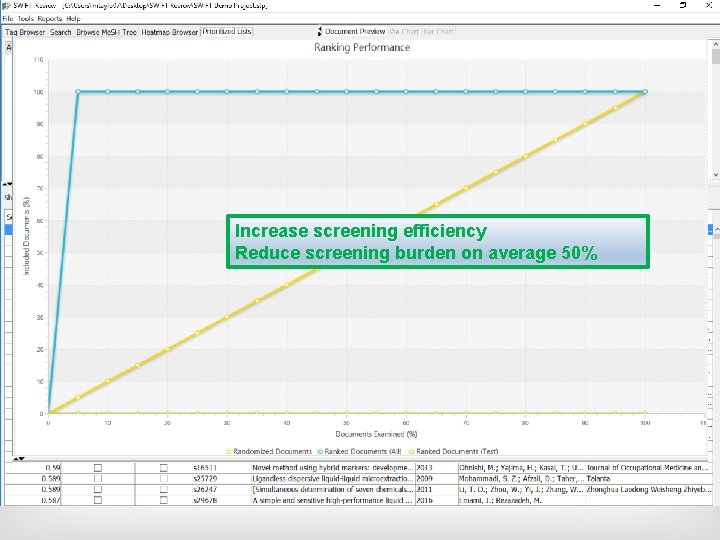The height and width of the screenshot is (540, 720).
Task: Tick the checkbox directly beside ID s29678
Action: click(163, 500)
